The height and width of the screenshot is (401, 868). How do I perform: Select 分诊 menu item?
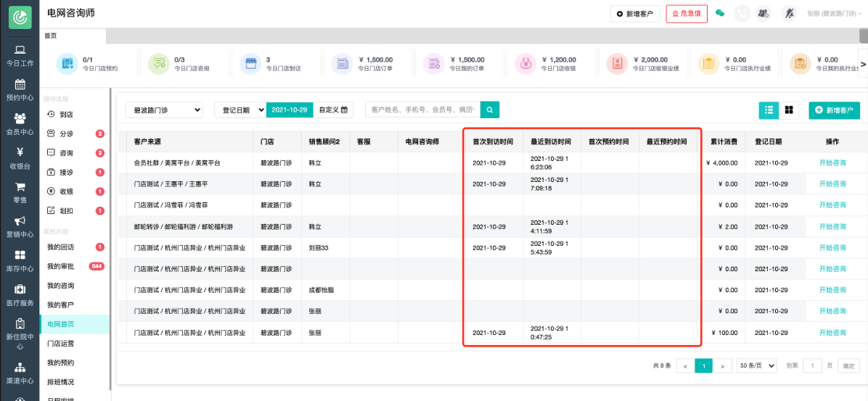75,134
